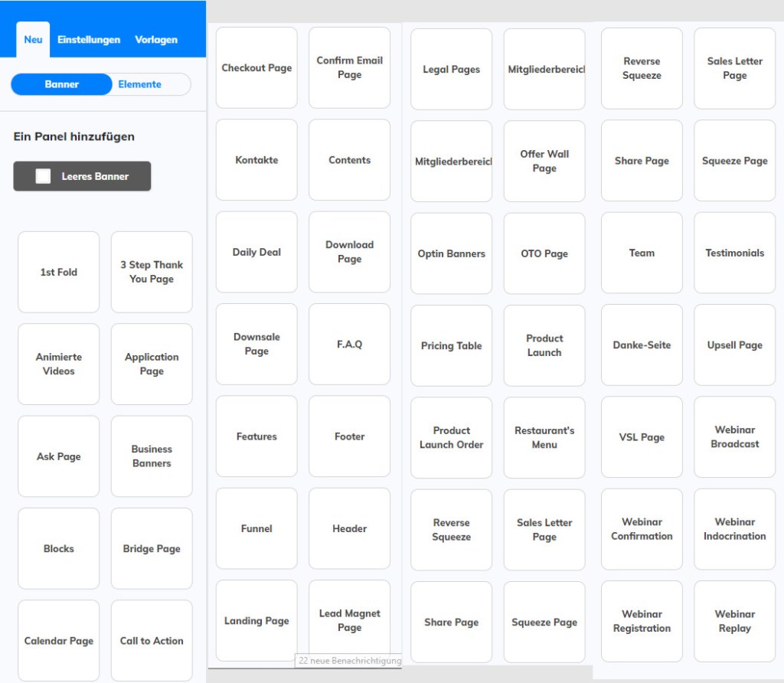This screenshot has width=784, height=683.
Task: Add a Leeres Banner panel
Action: 82,176
